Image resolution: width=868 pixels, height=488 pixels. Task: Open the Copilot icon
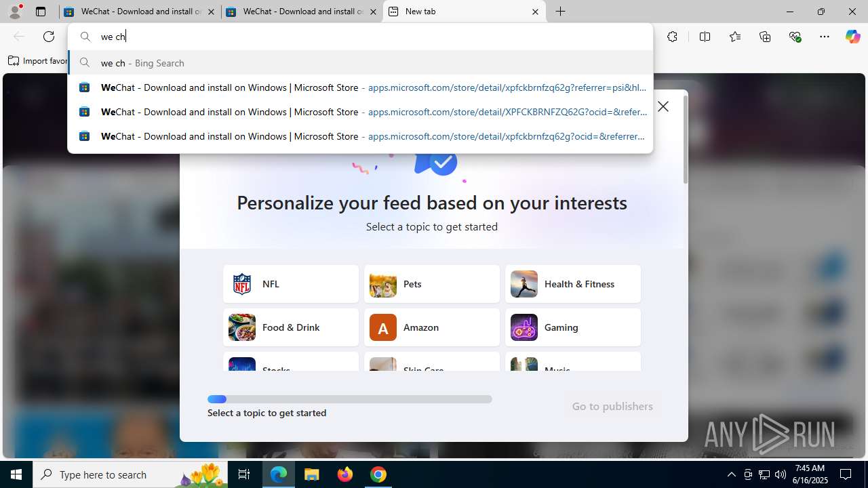pyautogui.click(x=852, y=37)
